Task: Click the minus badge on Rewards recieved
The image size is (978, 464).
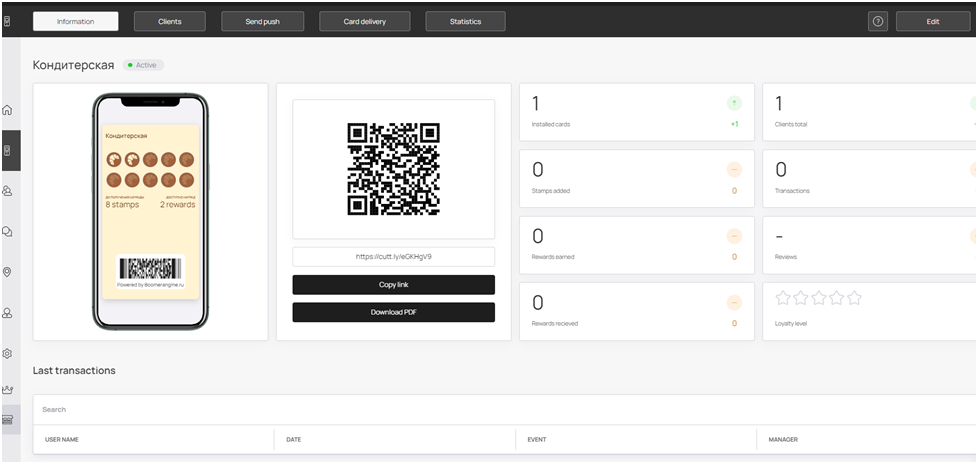Action: (734, 303)
